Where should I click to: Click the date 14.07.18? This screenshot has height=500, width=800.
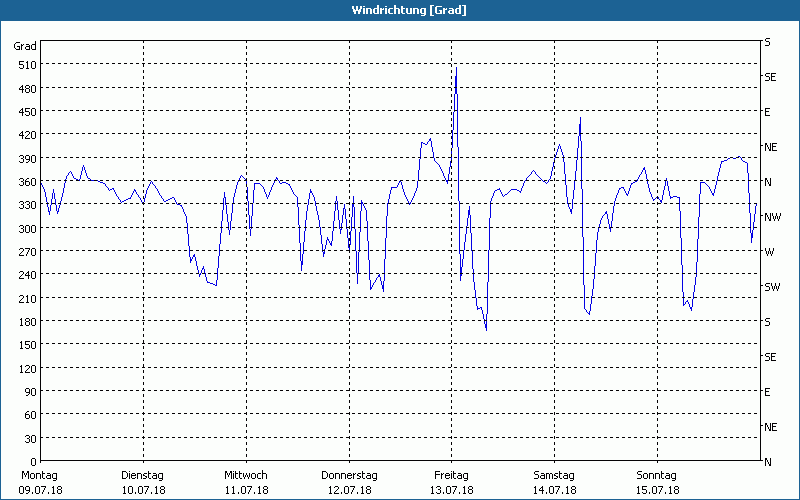point(555,490)
